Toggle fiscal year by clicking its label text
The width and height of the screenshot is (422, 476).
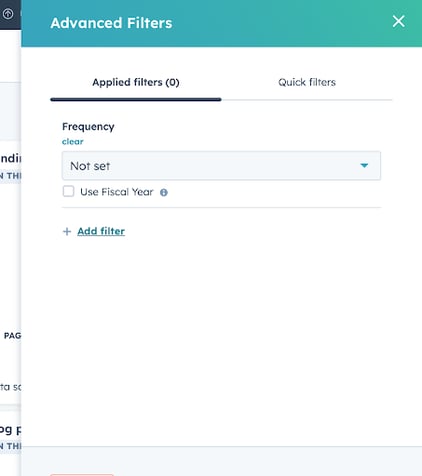(x=117, y=192)
